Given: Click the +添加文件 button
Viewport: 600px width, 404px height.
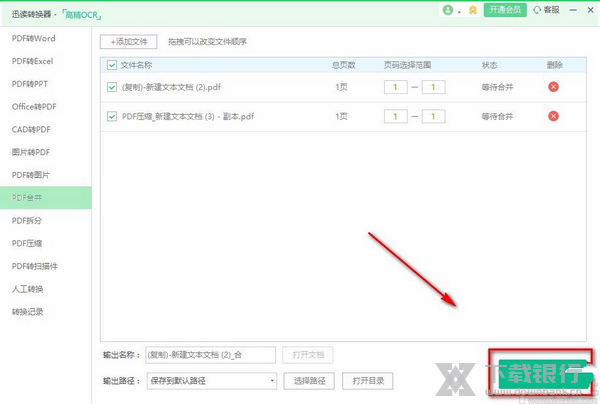Looking at the screenshot, I should [129, 42].
